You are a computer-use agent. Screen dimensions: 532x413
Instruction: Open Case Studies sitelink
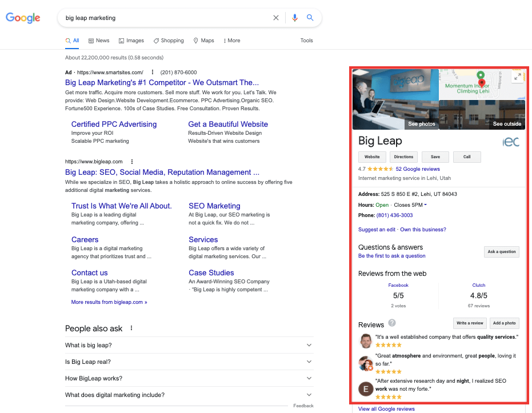tap(211, 272)
